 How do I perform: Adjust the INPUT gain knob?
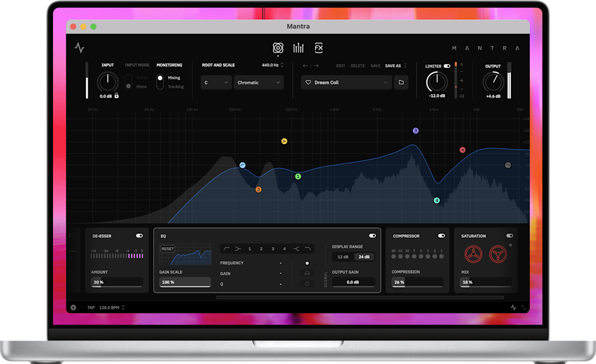(x=108, y=83)
